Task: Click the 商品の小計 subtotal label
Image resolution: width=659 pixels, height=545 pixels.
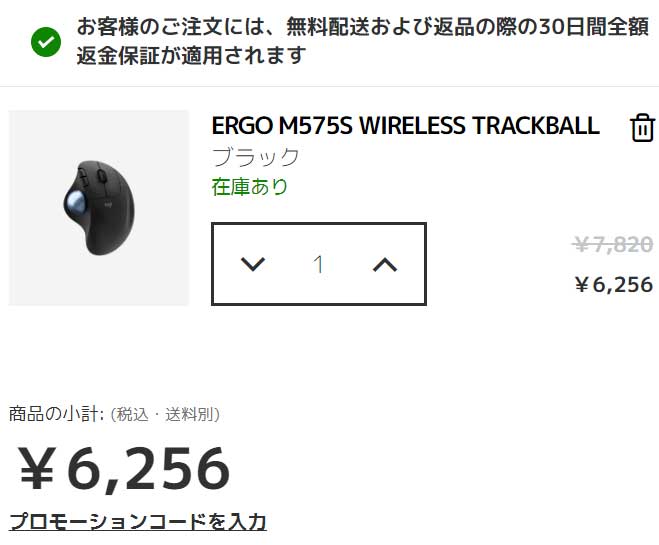Action: [x=56, y=414]
